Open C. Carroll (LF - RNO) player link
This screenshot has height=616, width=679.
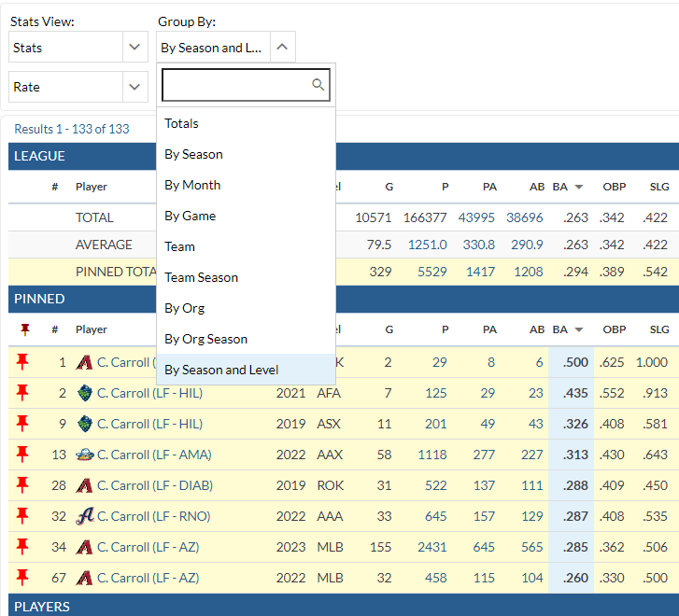pos(154,516)
